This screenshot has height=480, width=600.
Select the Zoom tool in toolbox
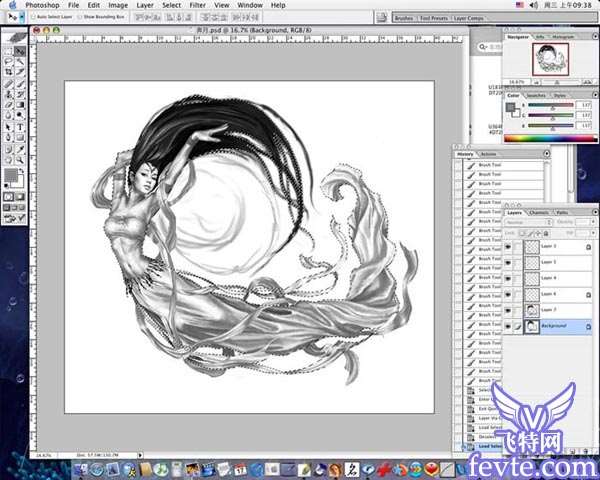20,160
